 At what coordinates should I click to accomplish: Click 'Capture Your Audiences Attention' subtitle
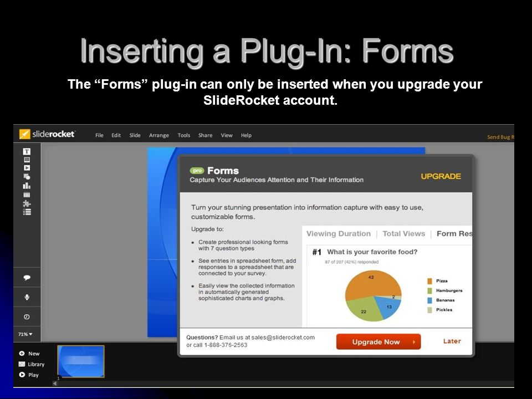(x=277, y=180)
